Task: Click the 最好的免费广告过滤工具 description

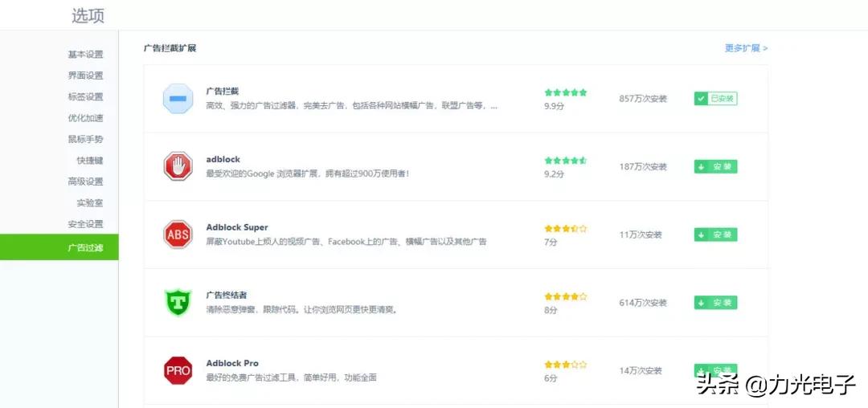Action: [291, 377]
